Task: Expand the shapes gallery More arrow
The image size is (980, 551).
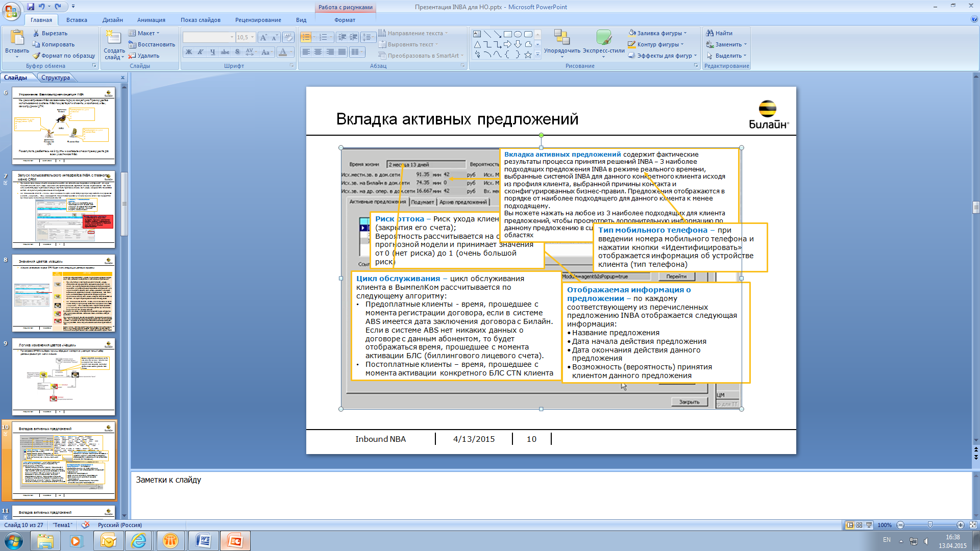Action: [537, 55]
